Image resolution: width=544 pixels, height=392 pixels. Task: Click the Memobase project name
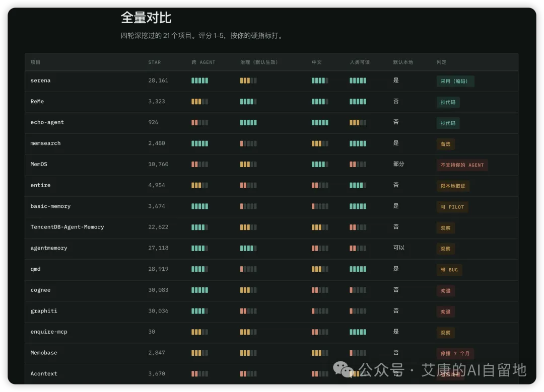[x=44, y=353]
